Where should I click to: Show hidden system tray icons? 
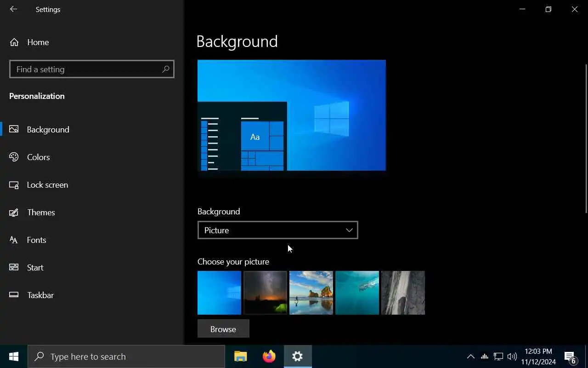coord(470,356)
